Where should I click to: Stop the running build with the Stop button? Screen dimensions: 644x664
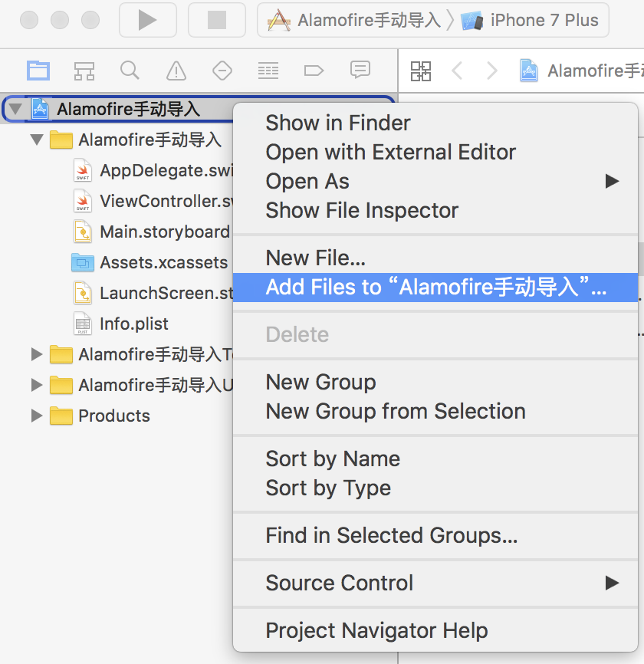217,20
